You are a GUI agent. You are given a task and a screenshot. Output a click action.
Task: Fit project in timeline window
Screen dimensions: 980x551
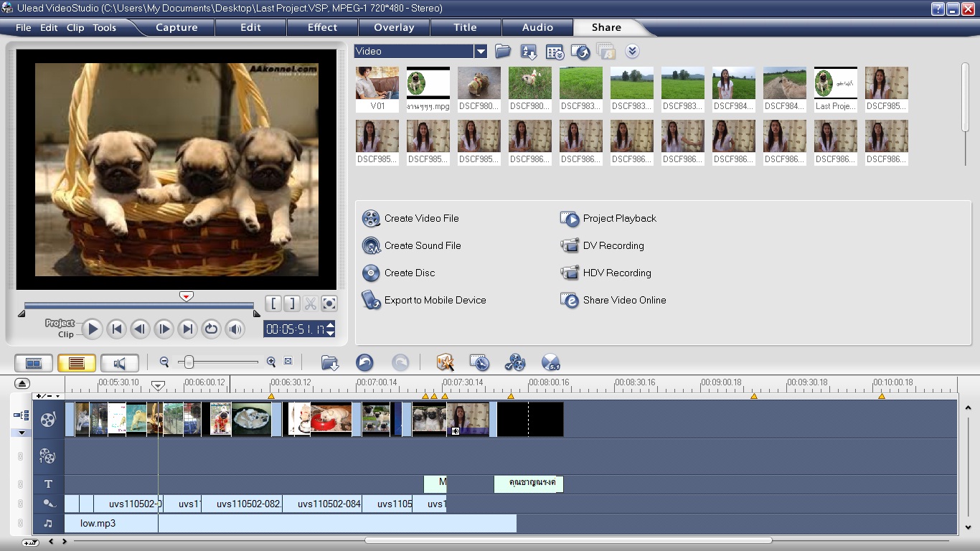click(288, 362)
